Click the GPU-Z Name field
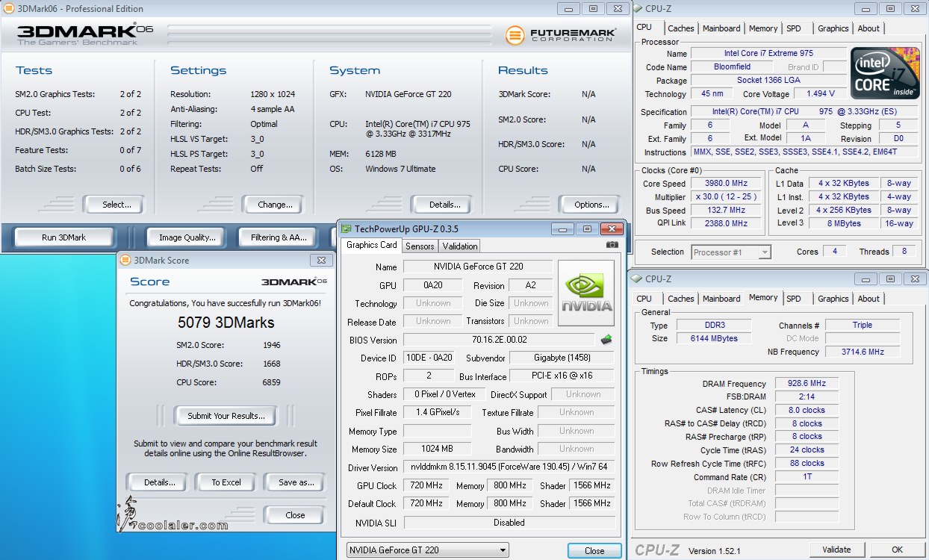Screen dimensions: 929x560 (x=478, y=267)
